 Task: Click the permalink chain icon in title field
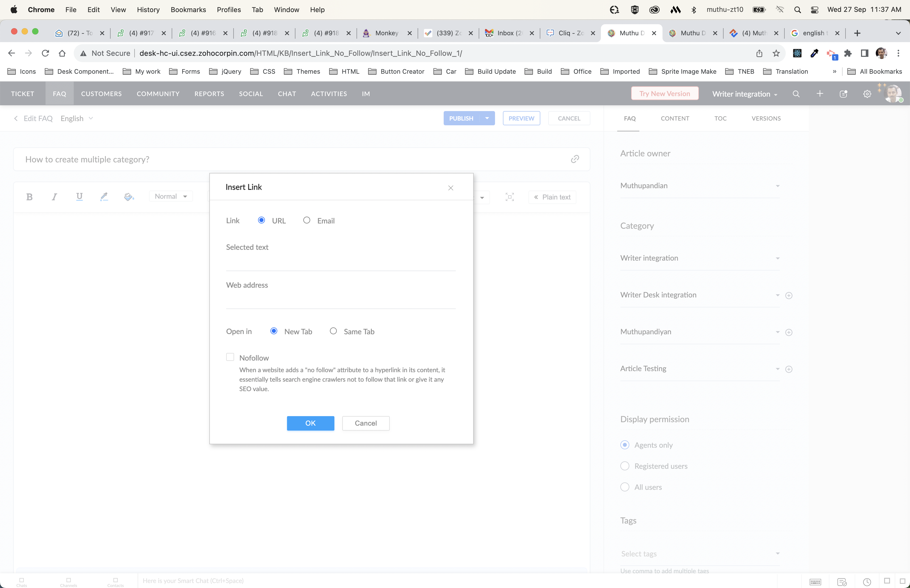pyautogui.click(x=575, y=159)
